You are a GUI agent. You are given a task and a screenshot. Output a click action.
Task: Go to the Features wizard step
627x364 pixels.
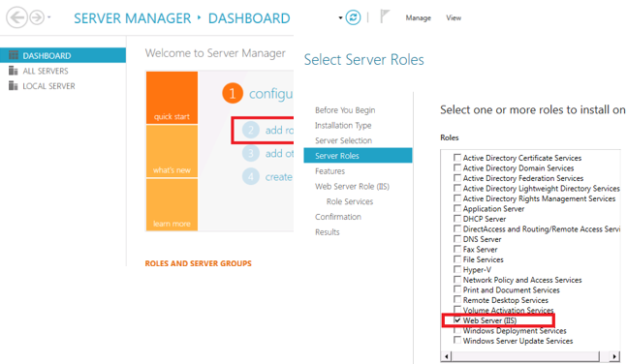click(x=329, y=171)
